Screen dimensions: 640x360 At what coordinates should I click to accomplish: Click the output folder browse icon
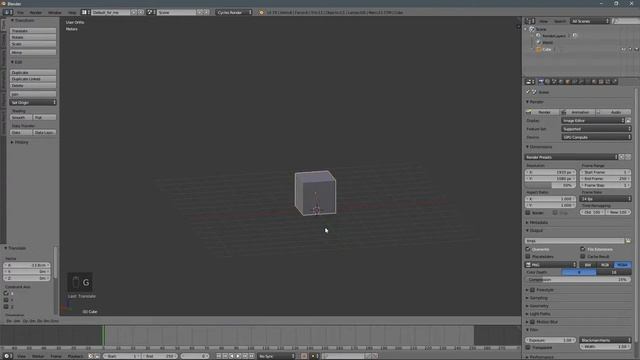628,241
